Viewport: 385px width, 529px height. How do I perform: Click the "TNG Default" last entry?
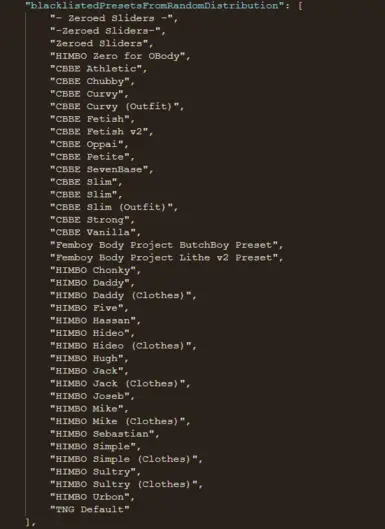point(90,509)
